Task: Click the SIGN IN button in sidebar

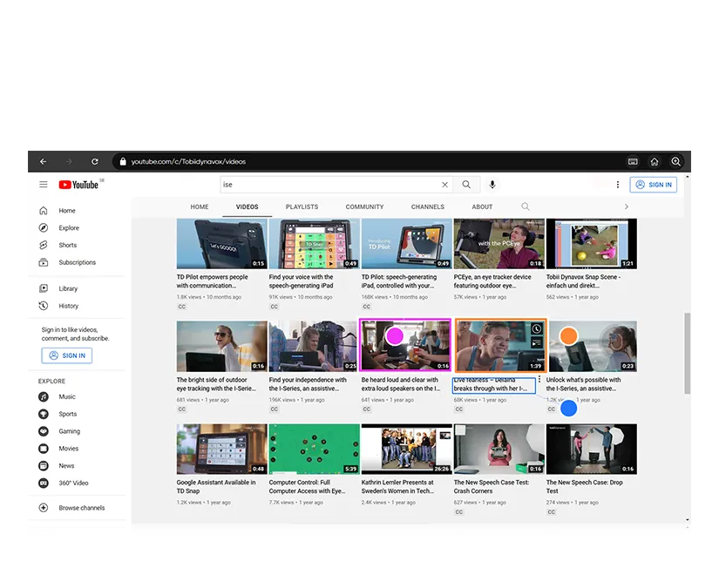Action: point(67,355)
